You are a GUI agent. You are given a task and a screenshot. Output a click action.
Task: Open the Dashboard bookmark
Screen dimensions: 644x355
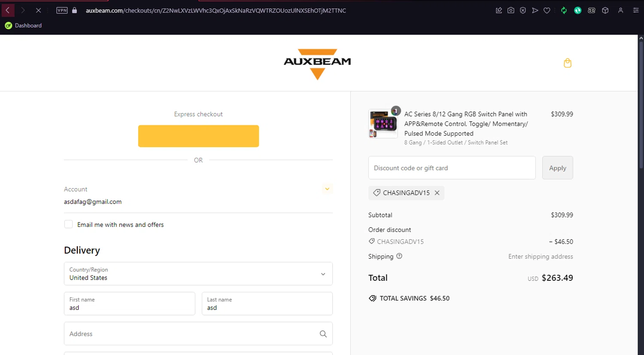pyautogui.click(x=24, y=25)
